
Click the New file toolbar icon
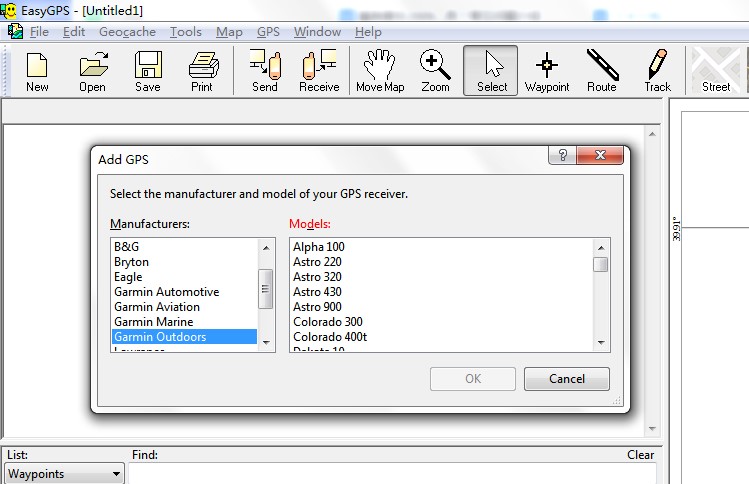[x=37, y=70]
